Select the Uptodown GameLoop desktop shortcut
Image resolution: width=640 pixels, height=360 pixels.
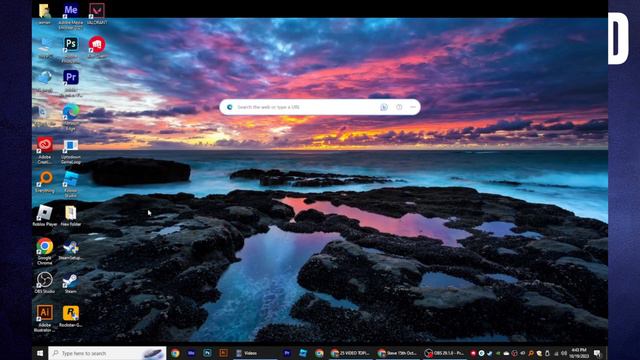pyautogui.click(x=71, y=150)
